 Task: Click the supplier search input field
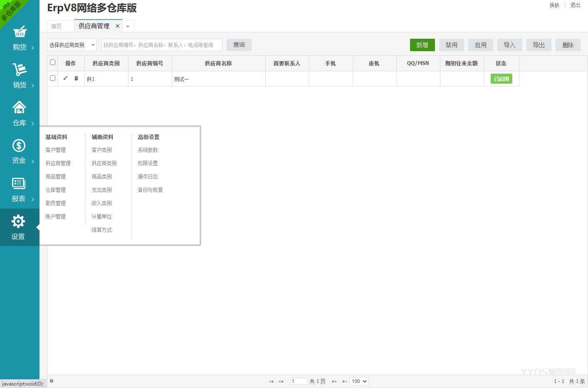161,45
